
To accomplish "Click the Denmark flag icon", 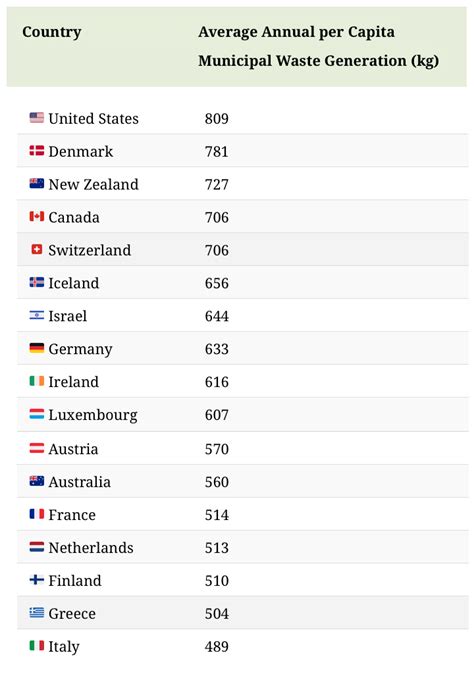I will coord(37,150).
